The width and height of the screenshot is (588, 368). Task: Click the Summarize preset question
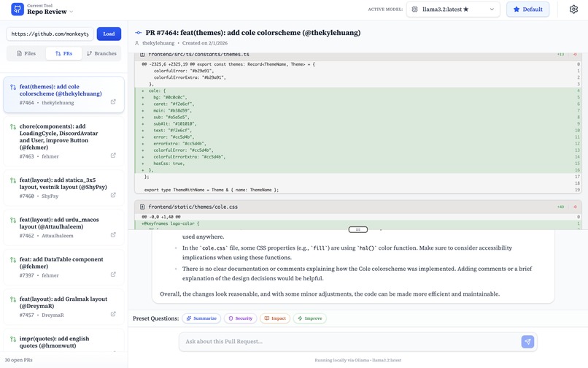pyautogui.click(x=201, y=318)
